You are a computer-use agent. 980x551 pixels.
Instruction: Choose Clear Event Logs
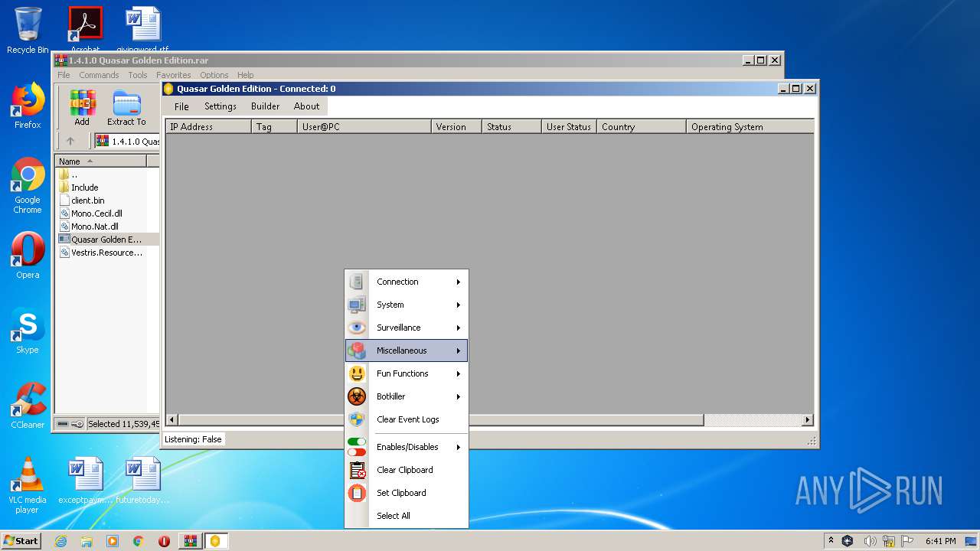point(407,419)
